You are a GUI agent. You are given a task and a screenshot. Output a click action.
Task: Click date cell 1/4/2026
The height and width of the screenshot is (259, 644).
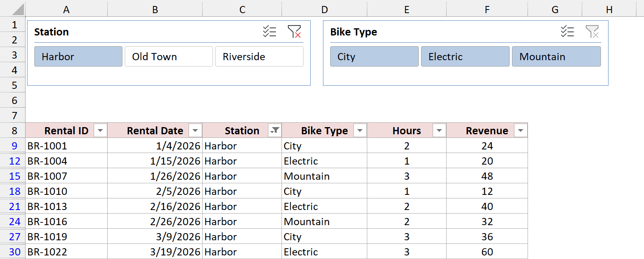(155, 145)
